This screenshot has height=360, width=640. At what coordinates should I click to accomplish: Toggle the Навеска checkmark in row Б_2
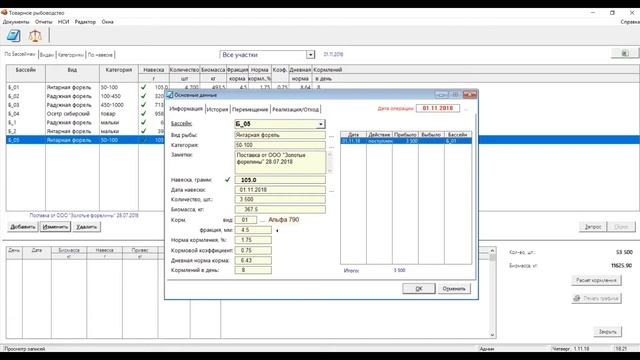point(143,131)
